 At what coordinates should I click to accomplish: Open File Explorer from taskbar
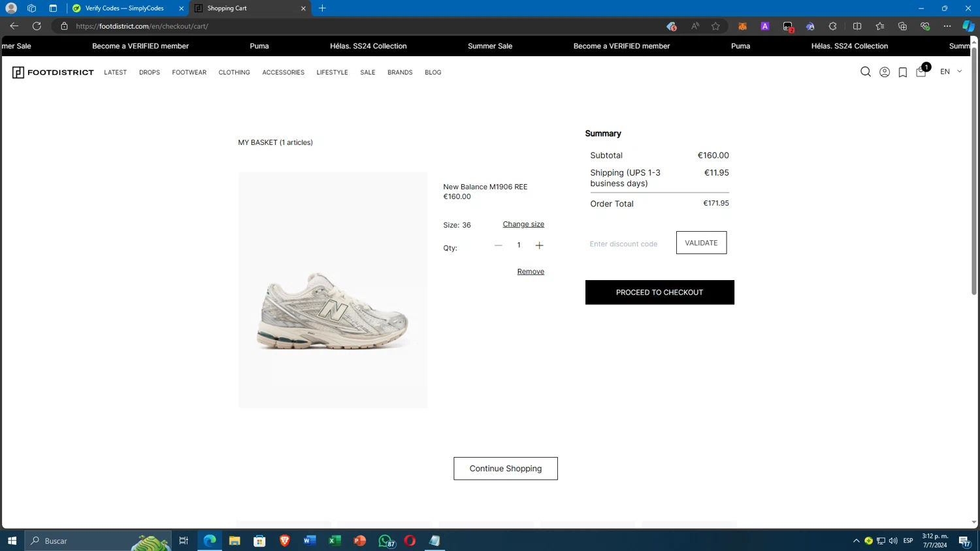235,541
